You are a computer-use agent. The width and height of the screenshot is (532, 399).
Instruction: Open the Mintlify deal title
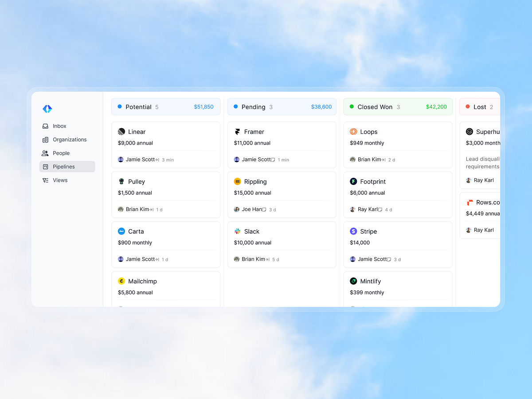tap(371, 281)
